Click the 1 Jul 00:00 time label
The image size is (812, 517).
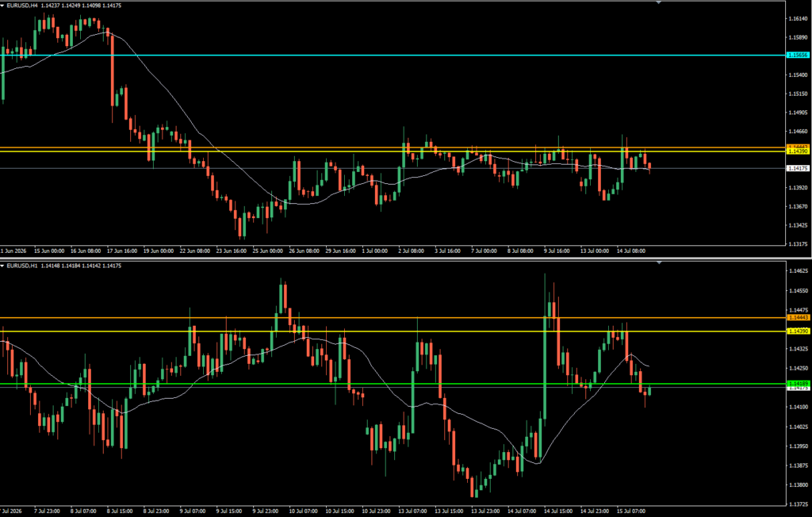[374, 251]
